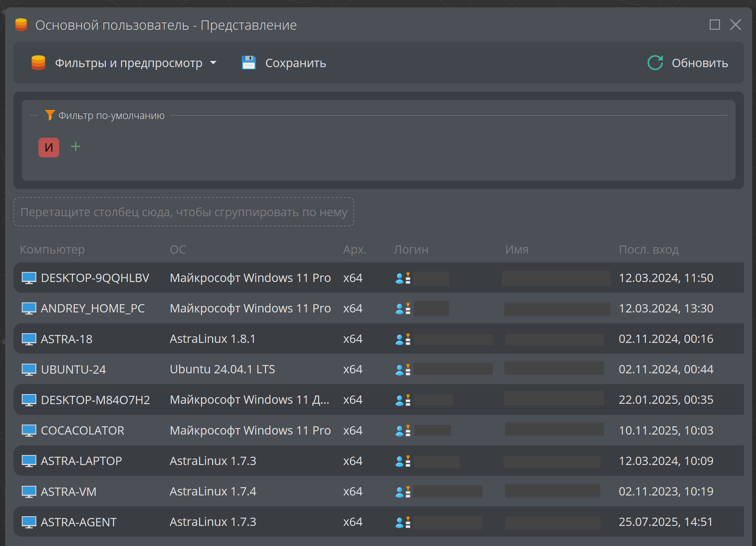Click last login 25.07.2025, 14:51
The image size is (756, 546).
click(666, 522)
